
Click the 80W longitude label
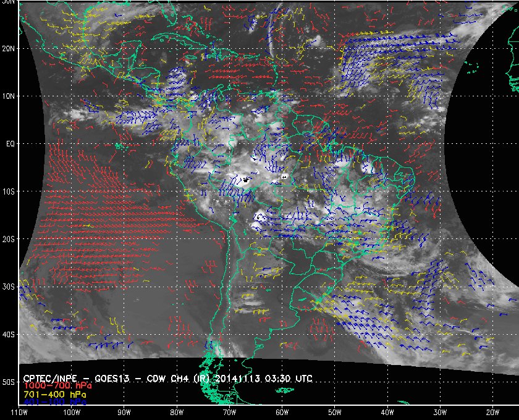[x=177, y=412]
